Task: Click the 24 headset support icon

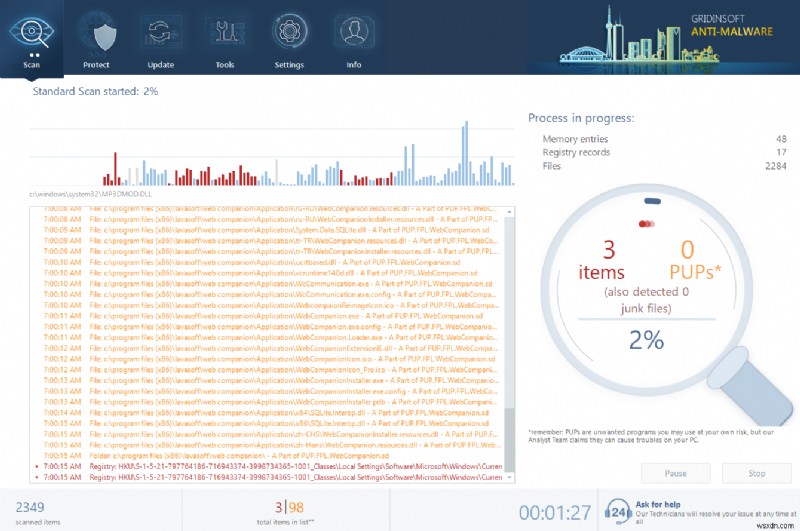Action: point(618,512)
